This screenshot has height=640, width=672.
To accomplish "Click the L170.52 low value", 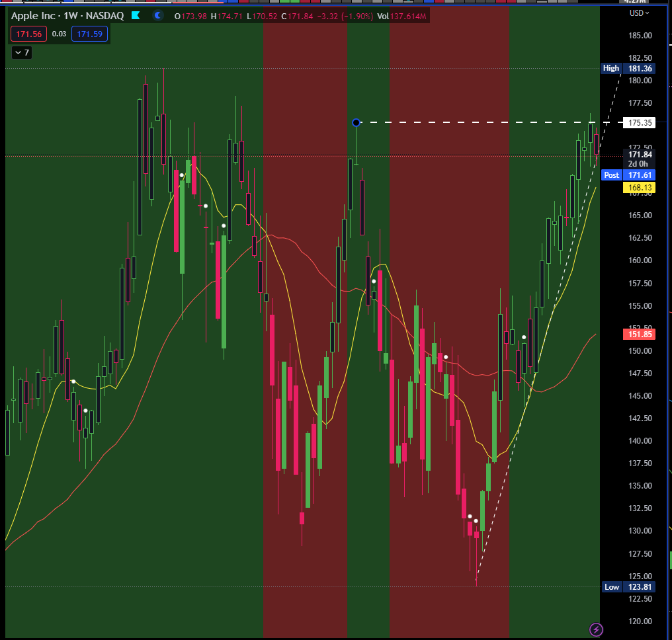I will pyautogui.click(x=262, y=17).
